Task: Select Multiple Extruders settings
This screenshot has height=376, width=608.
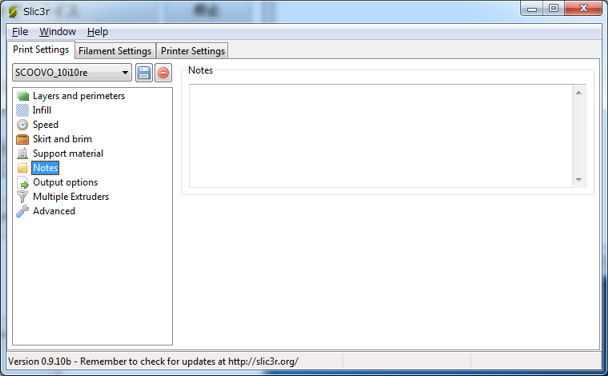Action: 71,197
